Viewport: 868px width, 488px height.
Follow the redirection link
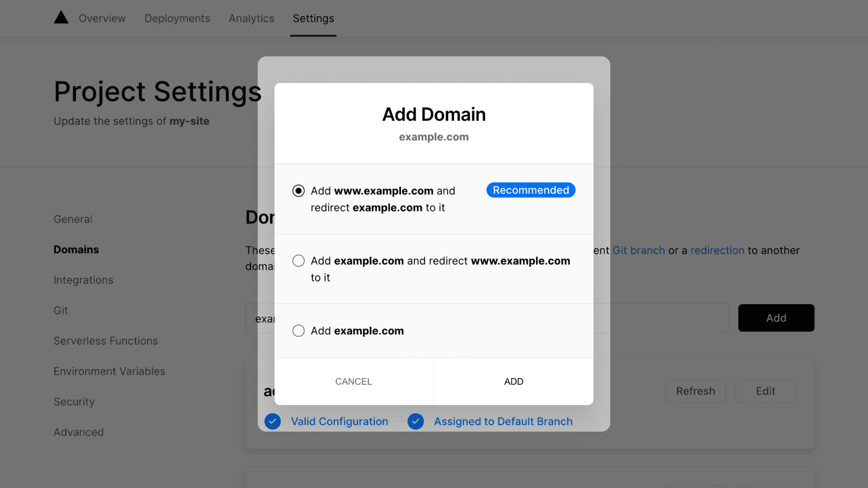[x=717, y=251]
